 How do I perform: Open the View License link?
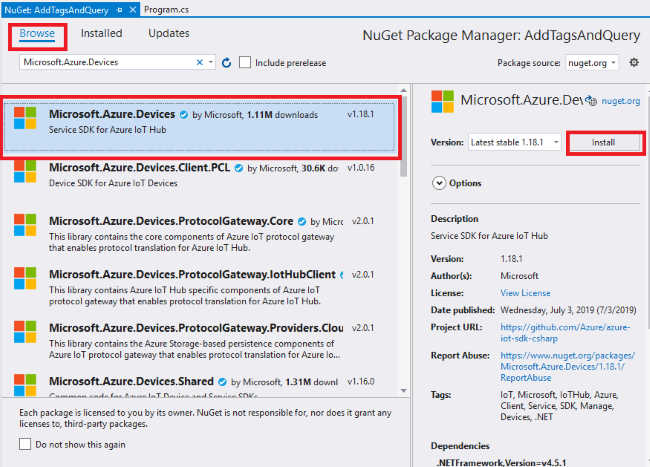[525, 293]
